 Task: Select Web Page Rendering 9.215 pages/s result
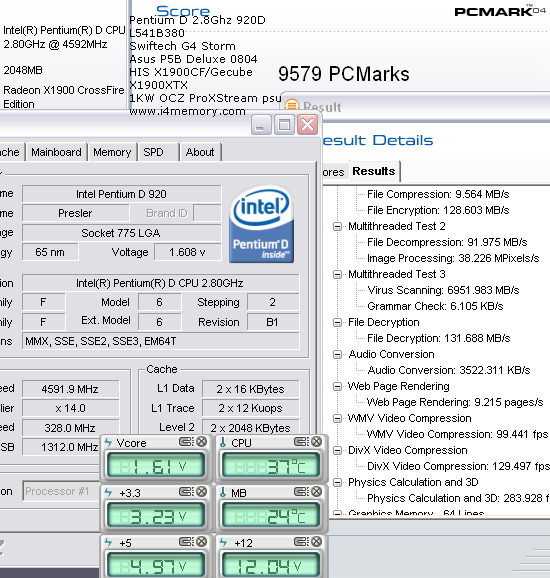click(455, 402)
